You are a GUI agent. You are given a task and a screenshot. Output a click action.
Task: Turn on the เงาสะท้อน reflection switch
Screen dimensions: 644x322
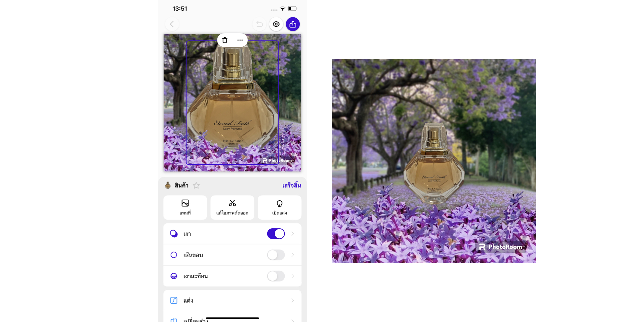[276, 276]
